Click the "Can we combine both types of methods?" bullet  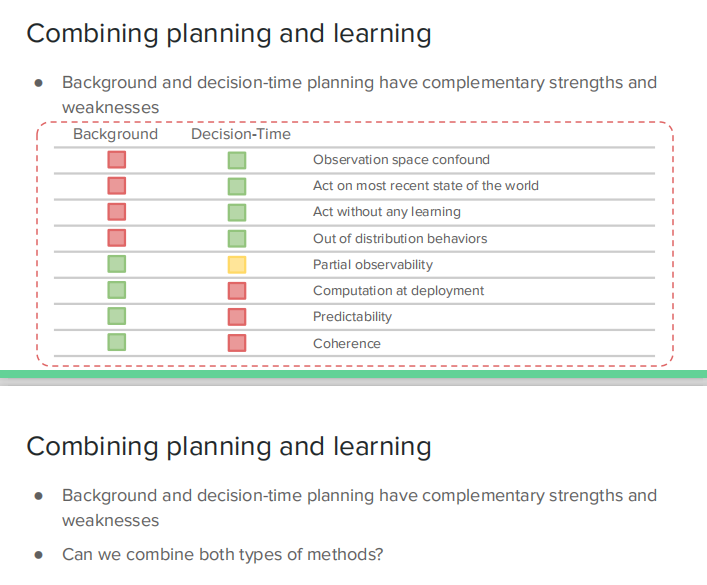[x=223, y=554]
